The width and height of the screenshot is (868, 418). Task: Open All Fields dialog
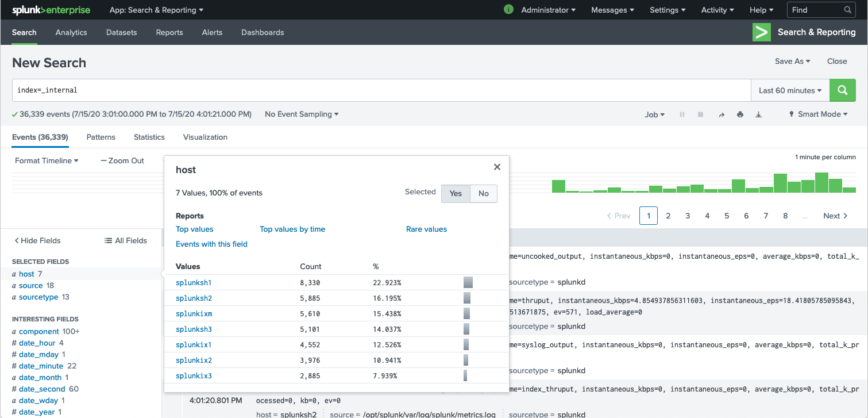(x=126, y=240)
